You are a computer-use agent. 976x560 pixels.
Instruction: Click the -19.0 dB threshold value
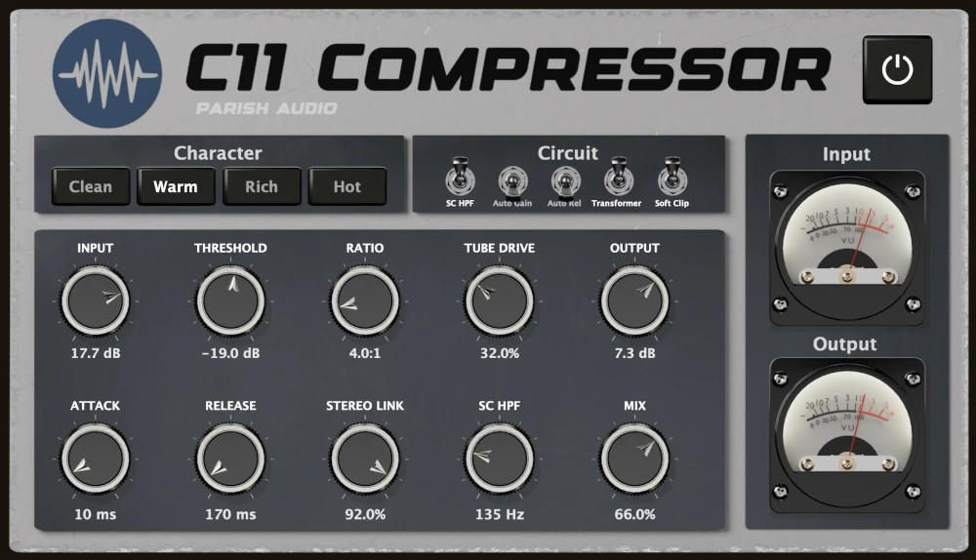(x=230, y=353)
